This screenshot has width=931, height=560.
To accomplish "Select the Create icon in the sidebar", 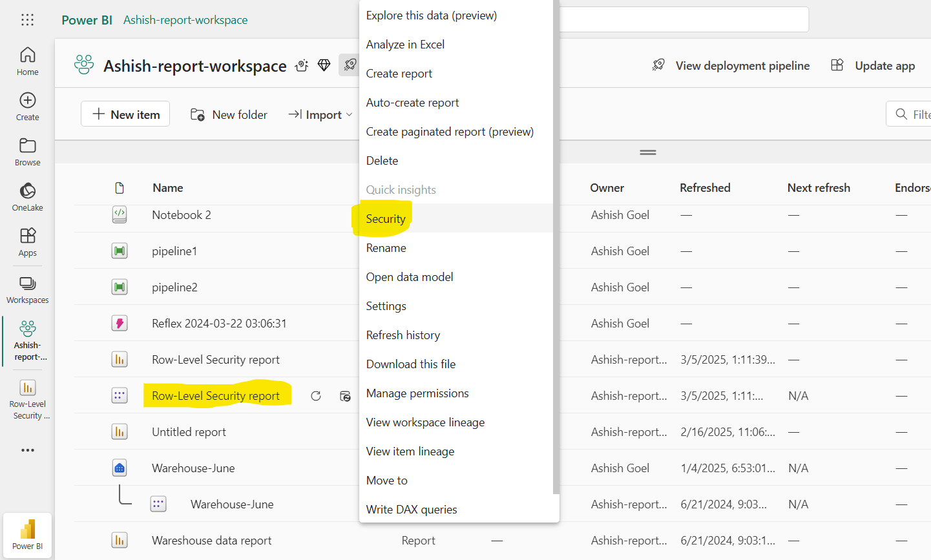I will 27,107.
